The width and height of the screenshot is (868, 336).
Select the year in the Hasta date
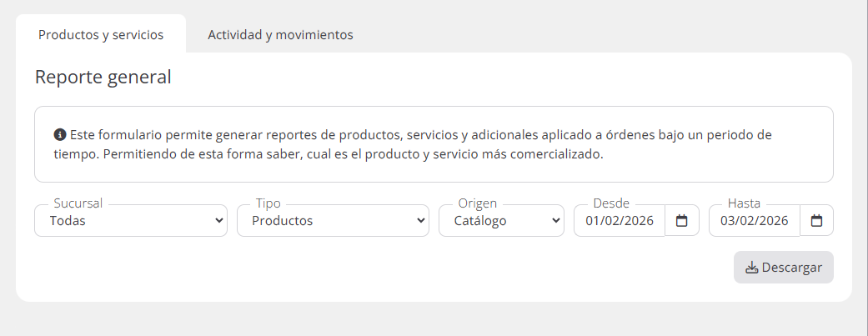(x=773, y=221)
